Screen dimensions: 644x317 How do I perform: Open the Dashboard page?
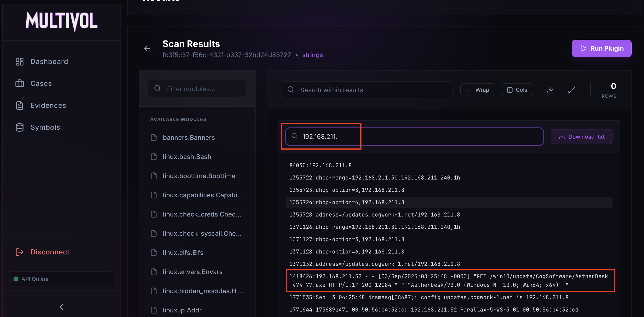pyautogui.click(x=49, y=61)
